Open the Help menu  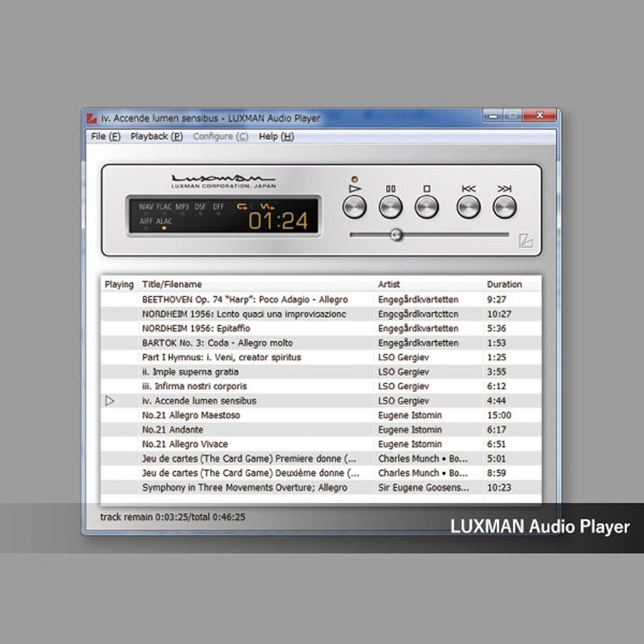pyautogui.click(x=277, y=136)
